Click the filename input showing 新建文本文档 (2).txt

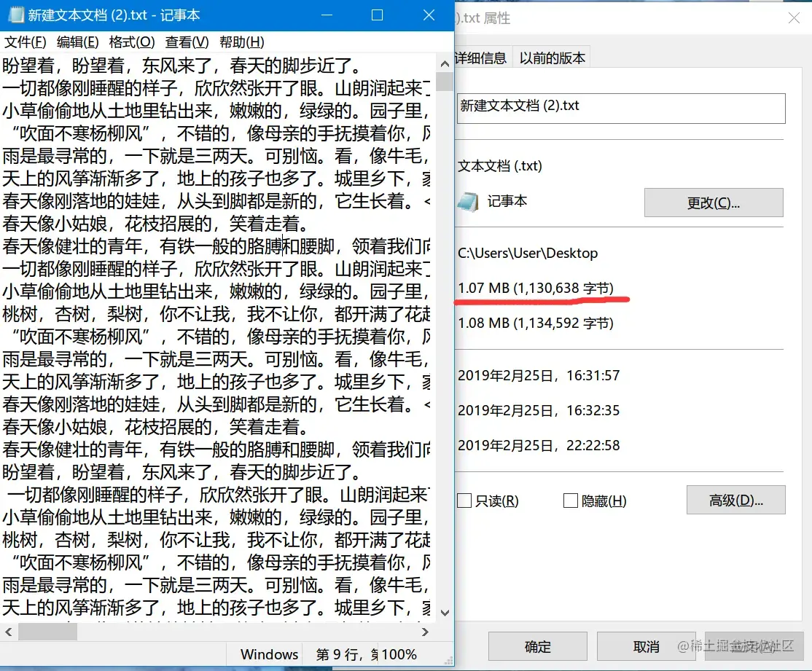[x=621, y=105]
